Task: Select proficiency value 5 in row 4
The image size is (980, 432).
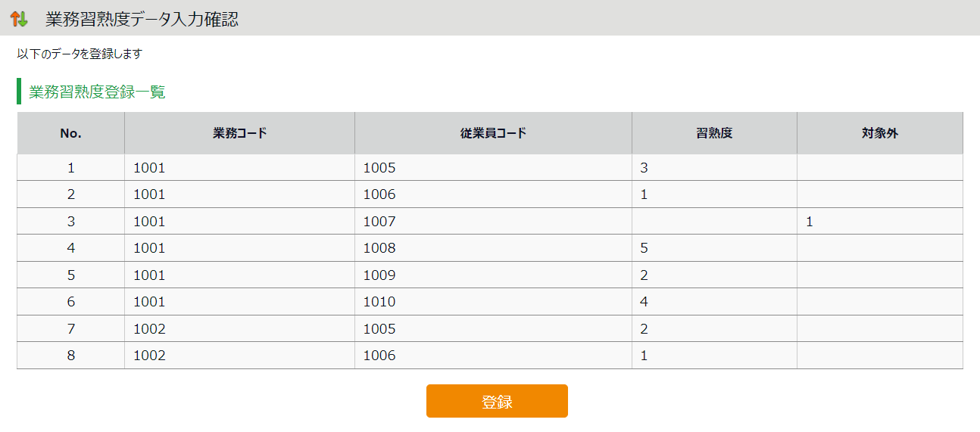Action: (x=644, y=248)
